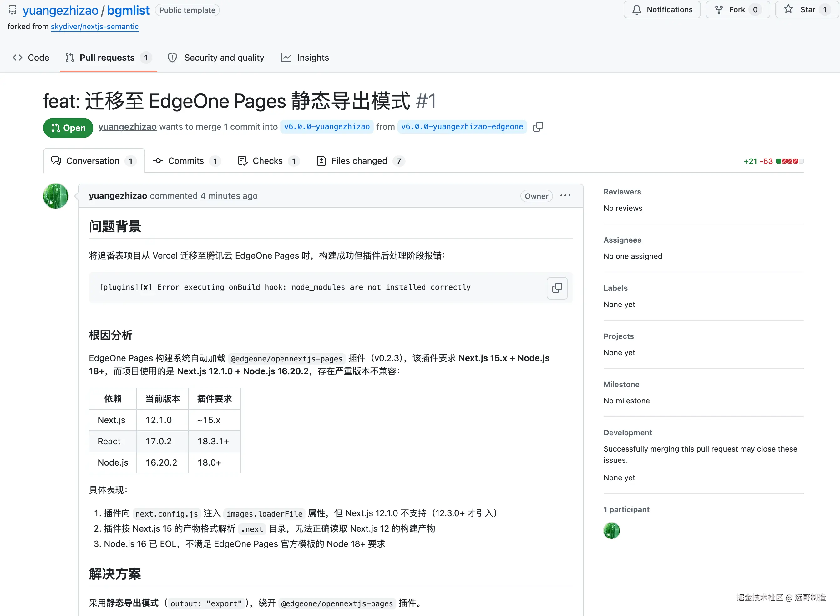Click the Labels sidebar heading
840x616 pixels.
[x=615, y=288]
